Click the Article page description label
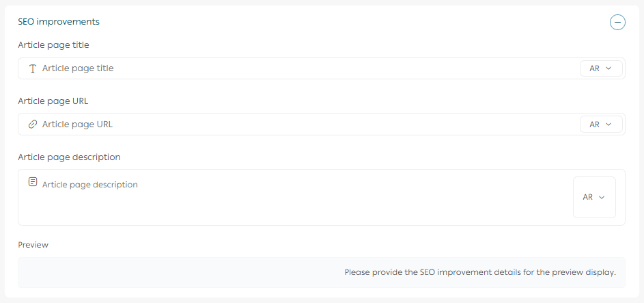 click(x=69, y=157)
